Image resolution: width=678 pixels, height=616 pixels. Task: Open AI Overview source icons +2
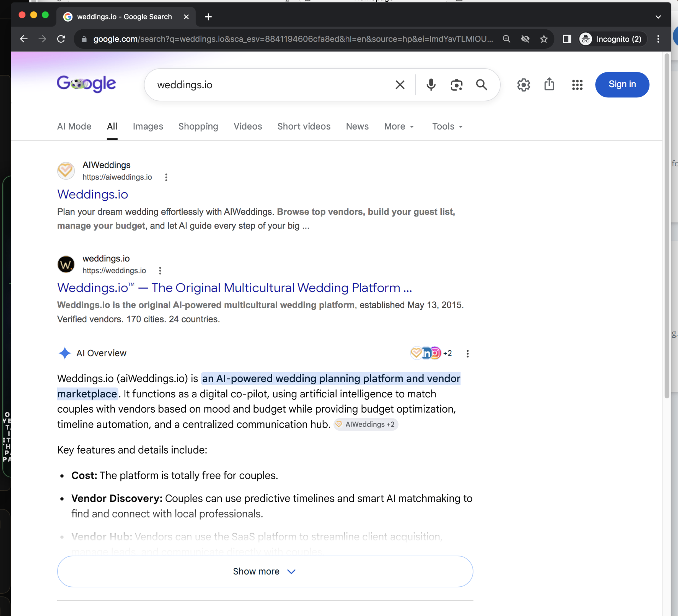(x=431, y=353)
